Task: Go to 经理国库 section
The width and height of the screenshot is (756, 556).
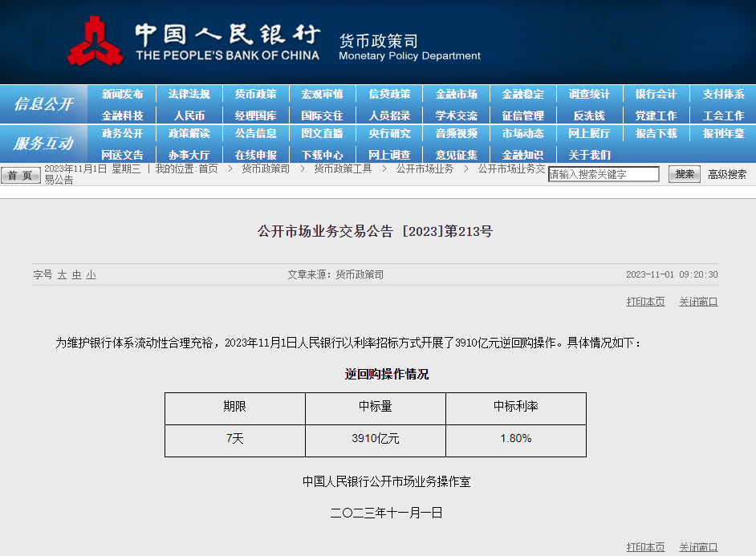Action: (x=255, y=116)
